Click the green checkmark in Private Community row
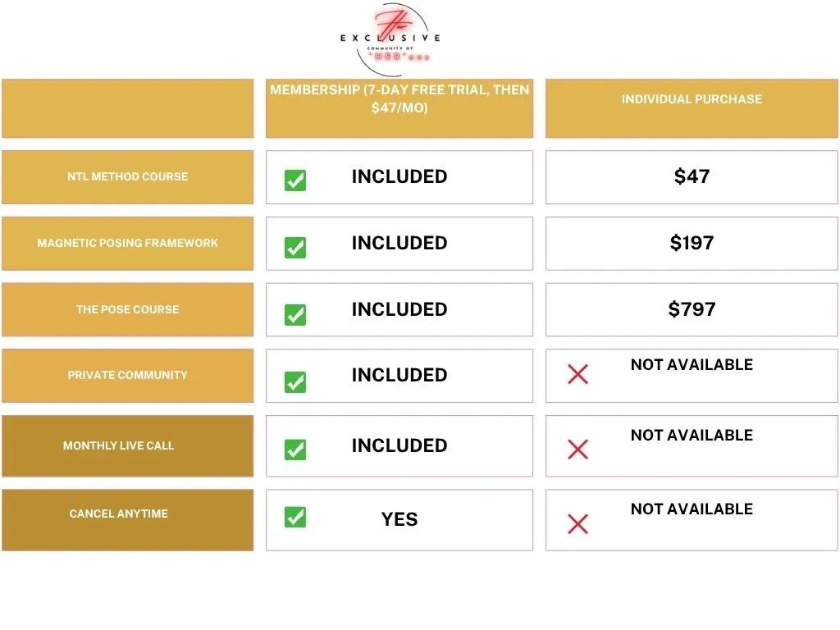The height and width of the screenshot is (630, 840). 295,381
